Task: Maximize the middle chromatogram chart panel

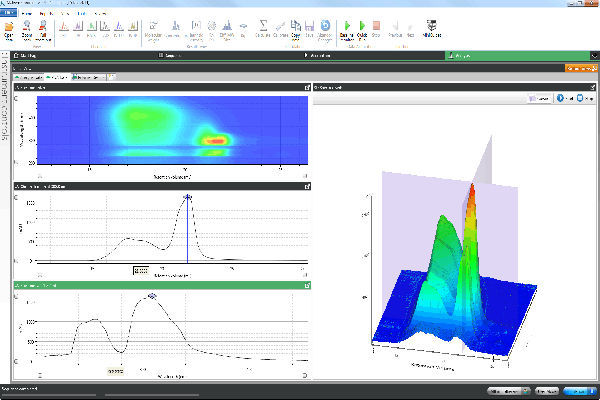Action: (306, 186)
